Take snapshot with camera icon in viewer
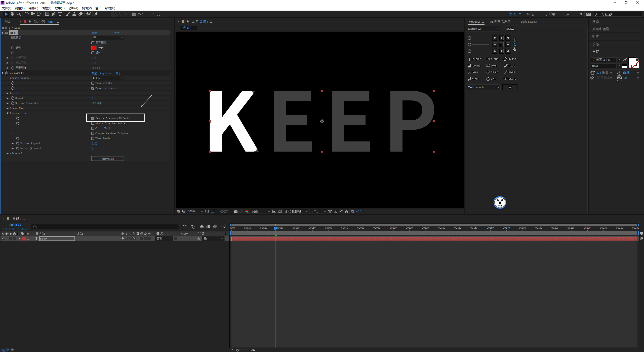 tap(235, 212)
